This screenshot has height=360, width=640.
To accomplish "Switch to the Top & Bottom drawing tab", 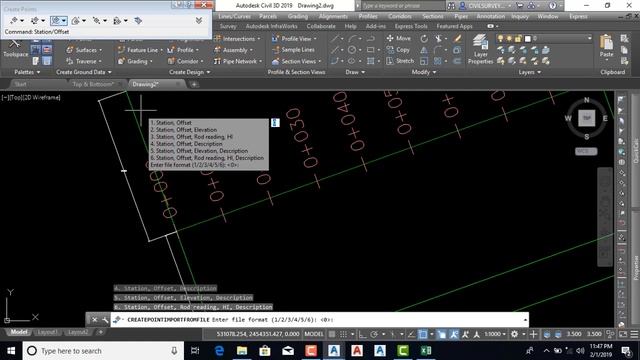I will click(x=93, y=84).
